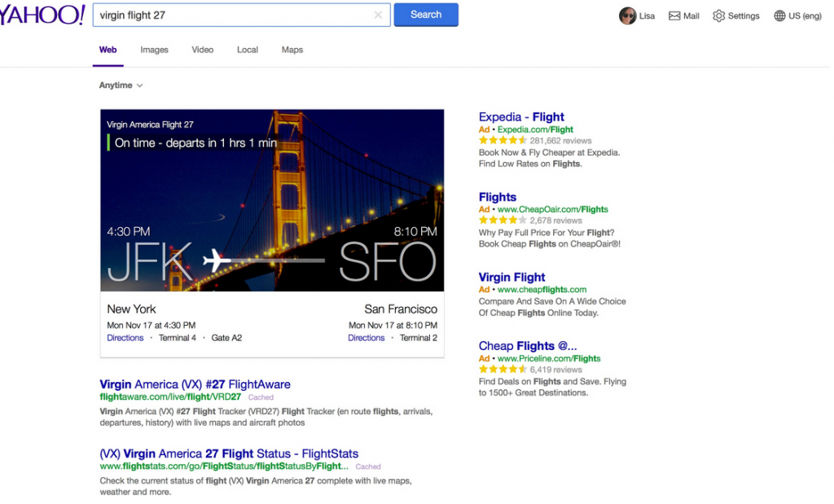Open the Cached link for FlightAware
The height and width of the screenshot is (504, 834).
click(x=261, y=397)
